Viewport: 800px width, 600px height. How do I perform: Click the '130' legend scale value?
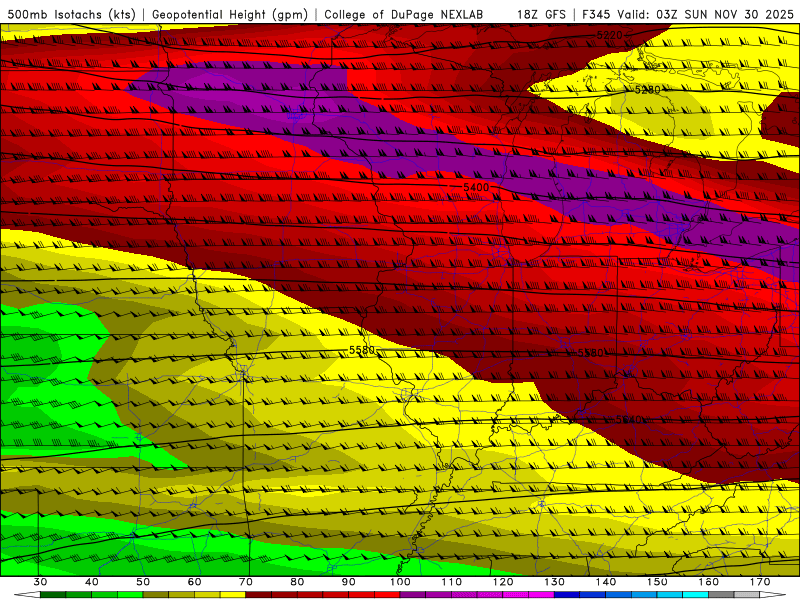click(554, 582)
